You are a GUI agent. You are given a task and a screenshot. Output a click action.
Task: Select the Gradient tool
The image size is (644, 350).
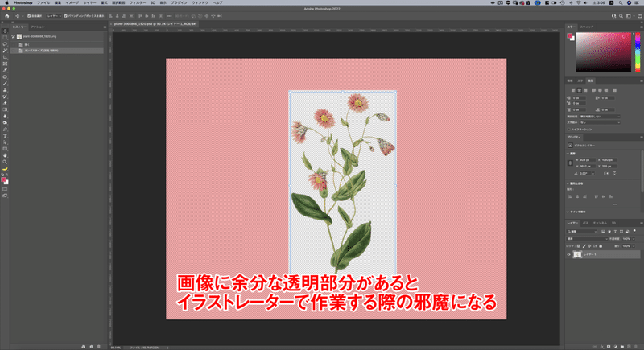[x=5, y=109]
